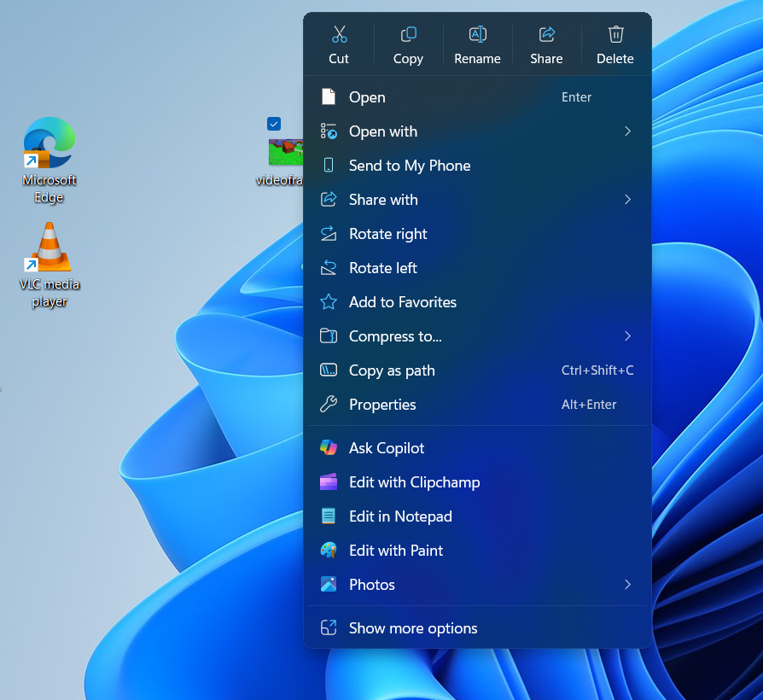763x700 pixels.
Task: Expand the Open with submenu
Action: (x=627, y=131)
